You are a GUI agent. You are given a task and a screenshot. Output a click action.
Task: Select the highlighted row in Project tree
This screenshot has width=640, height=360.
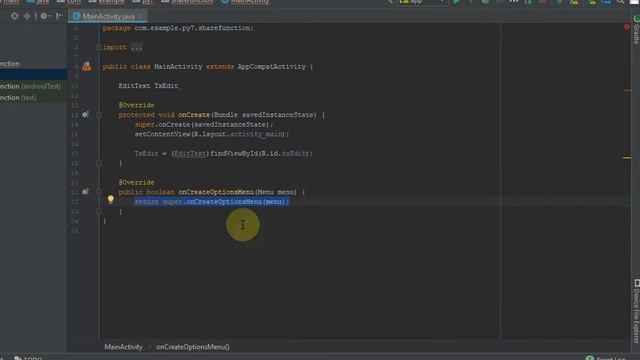pos(33,74)
